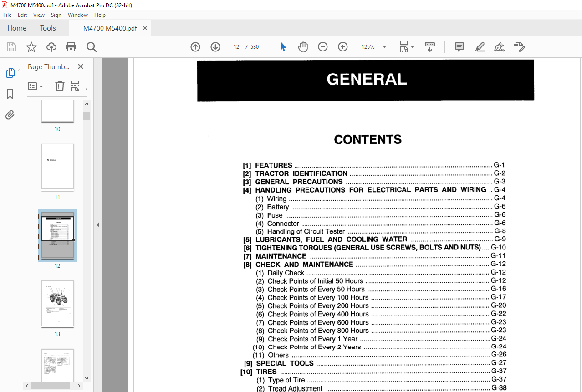Go to previous page arrow

tap(195, 47)
